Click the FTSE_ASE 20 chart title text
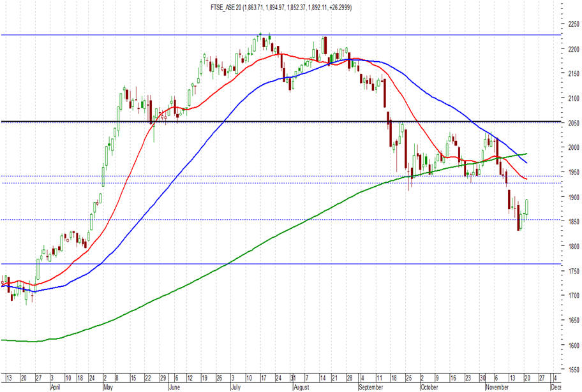Viewport: 582px width, 392px height. tap(281, 8)
